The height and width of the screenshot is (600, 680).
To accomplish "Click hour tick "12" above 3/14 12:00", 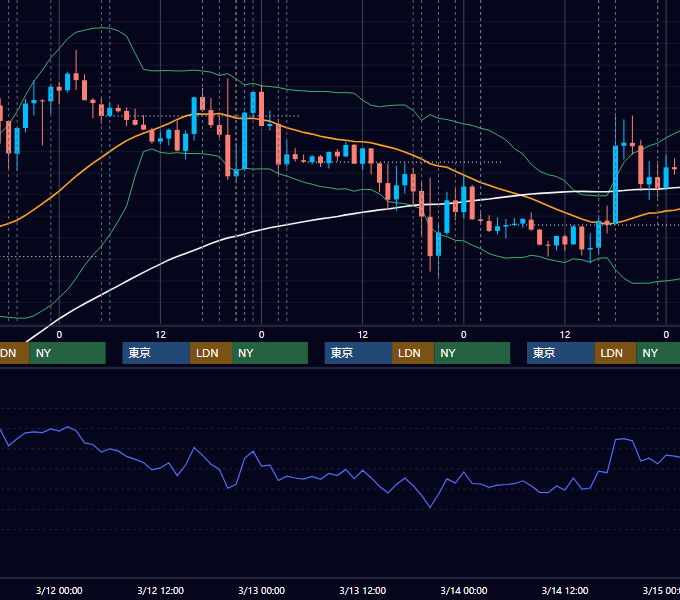I will pyautogui.click(x=565, y=335).
